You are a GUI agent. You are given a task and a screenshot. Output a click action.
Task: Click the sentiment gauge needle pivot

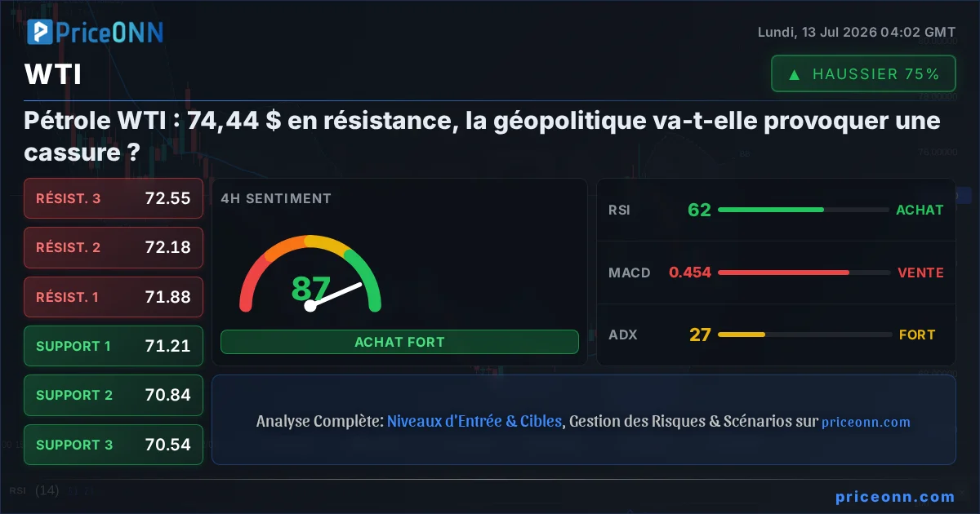(310, 306)
